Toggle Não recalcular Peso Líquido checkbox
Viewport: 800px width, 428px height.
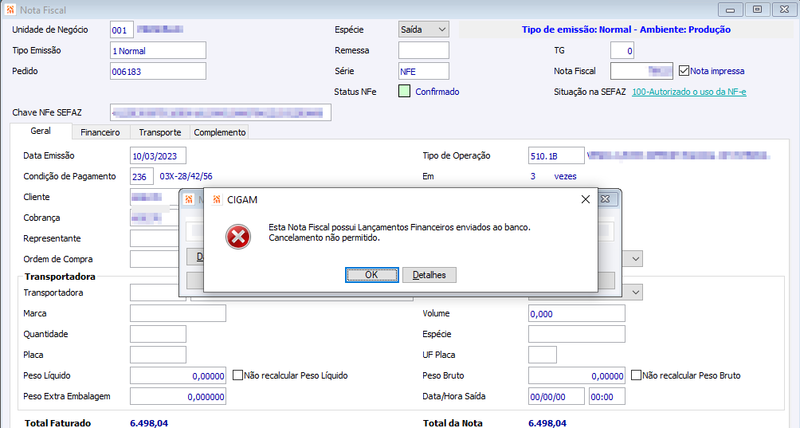point(237,375)
